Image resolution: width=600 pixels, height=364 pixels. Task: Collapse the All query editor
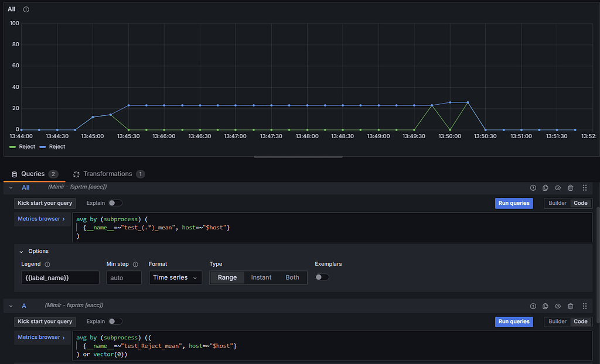11,188
